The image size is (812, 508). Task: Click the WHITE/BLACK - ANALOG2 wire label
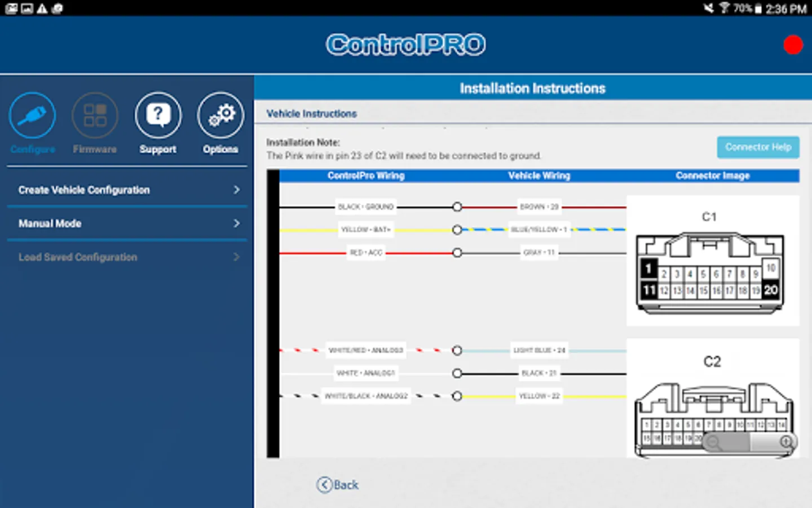366,396
